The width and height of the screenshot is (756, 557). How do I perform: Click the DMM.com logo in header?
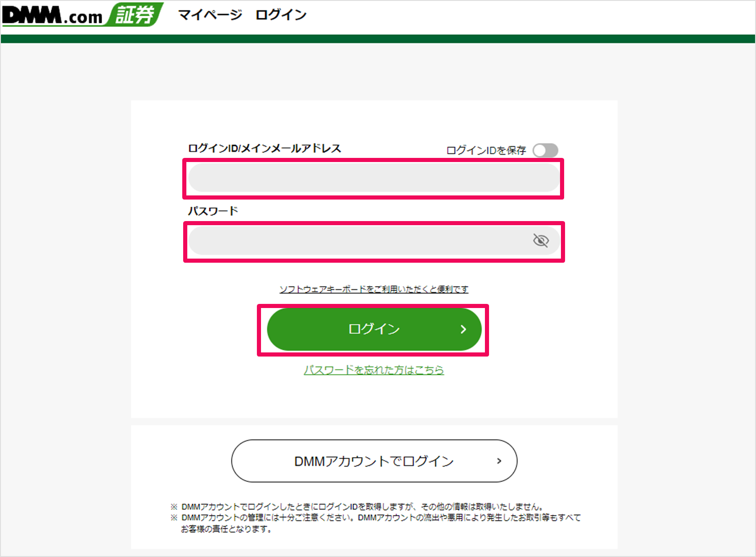53,15
